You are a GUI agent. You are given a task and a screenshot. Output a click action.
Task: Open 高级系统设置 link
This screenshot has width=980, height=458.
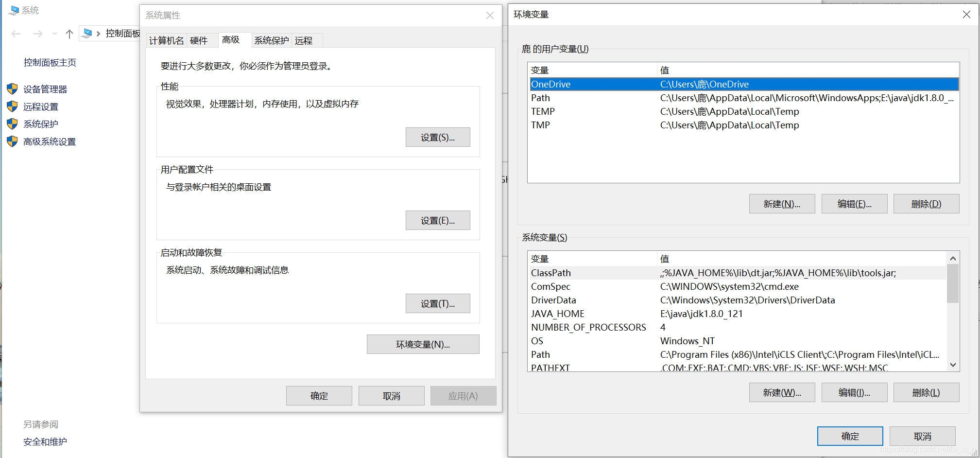click(x=50, y=141)
